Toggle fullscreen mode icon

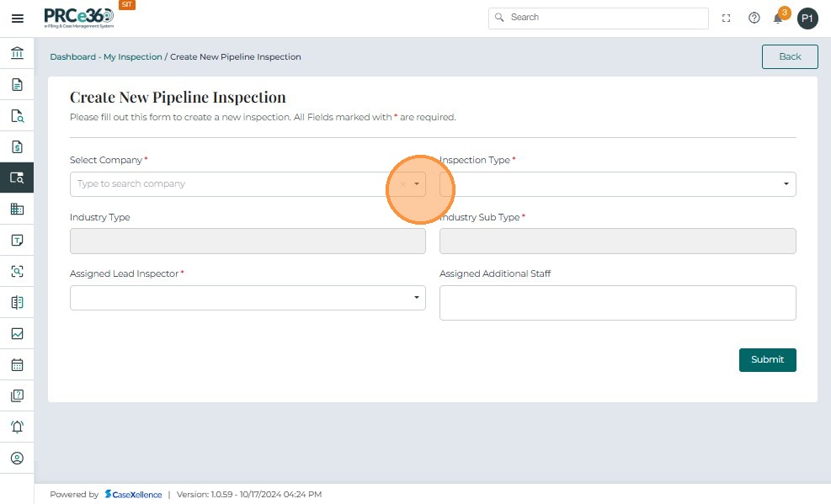point(727,18)
